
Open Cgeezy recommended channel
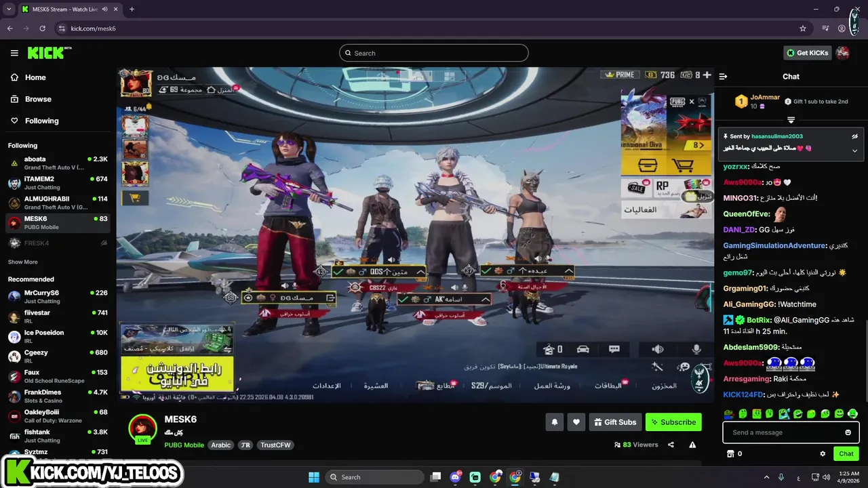[58, 357]
